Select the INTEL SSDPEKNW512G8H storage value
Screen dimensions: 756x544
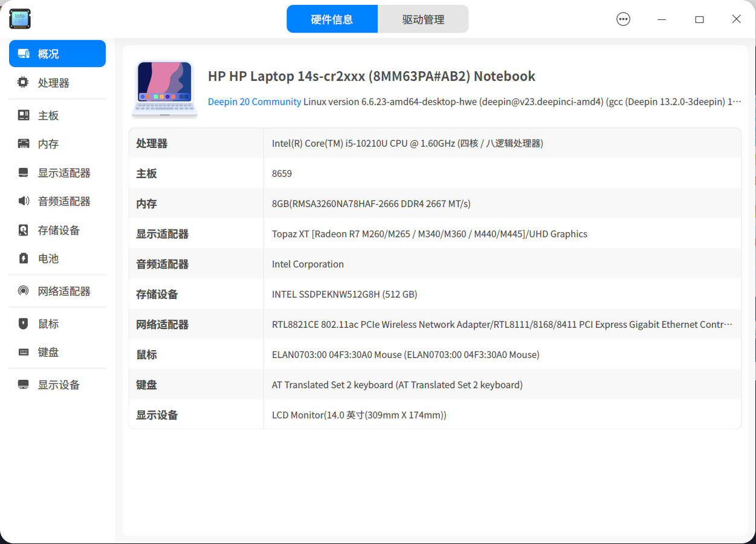[344, 294]
